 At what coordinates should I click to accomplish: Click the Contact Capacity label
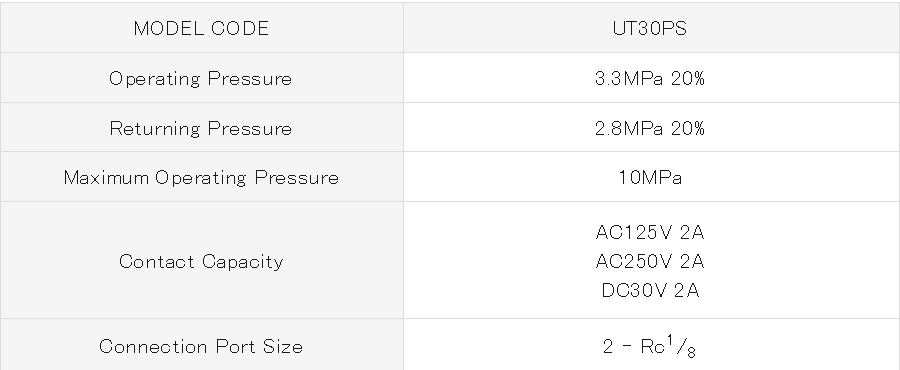pos(201,262)
